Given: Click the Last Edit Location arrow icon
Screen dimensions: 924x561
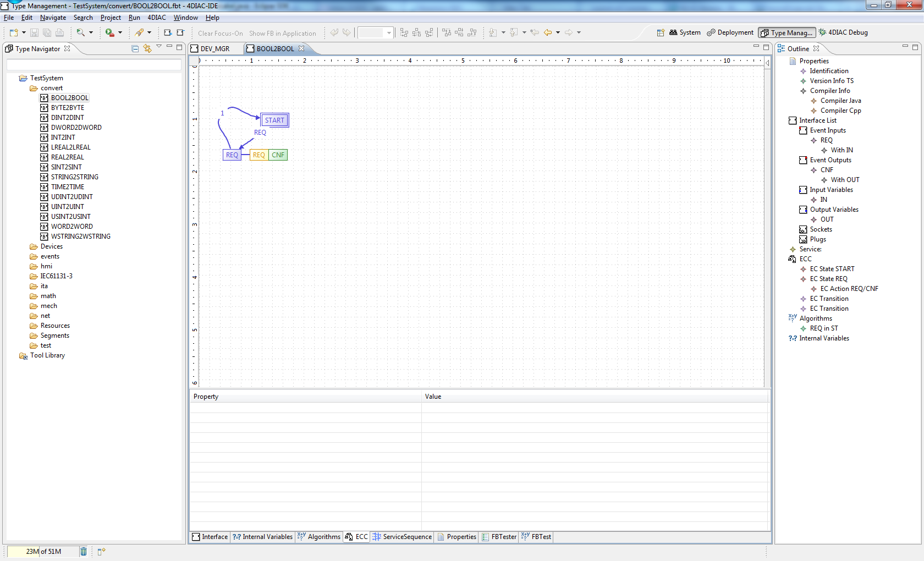Looking at the screenshot, I should click(x=535, y=32).
